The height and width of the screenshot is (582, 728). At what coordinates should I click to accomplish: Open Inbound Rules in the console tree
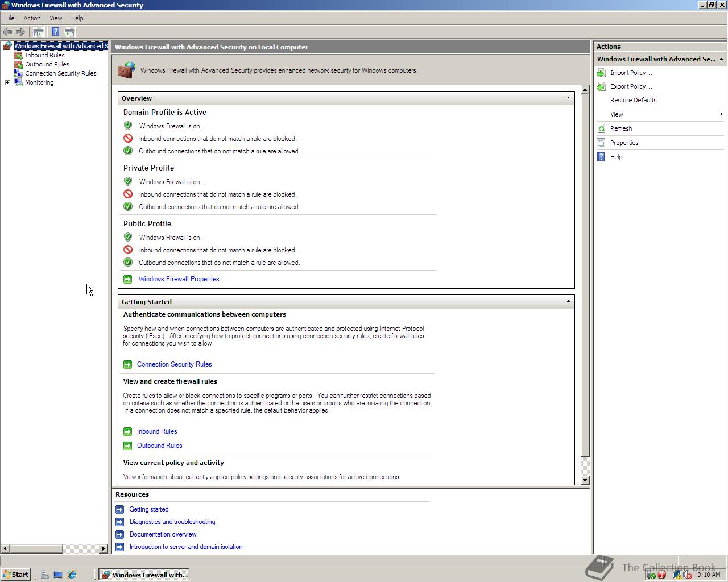tap(44, 55)
